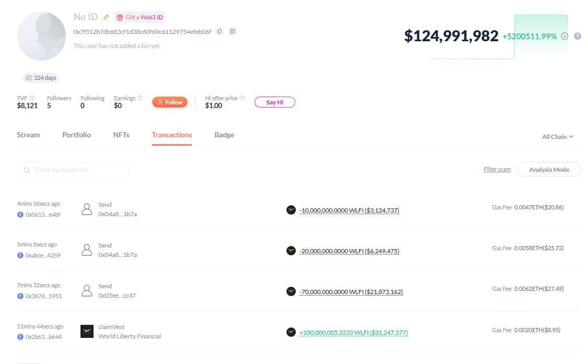This screenshot has width=588, height=364.
Task: Click the TVF info question mark icon
Action: coord(32,98)
